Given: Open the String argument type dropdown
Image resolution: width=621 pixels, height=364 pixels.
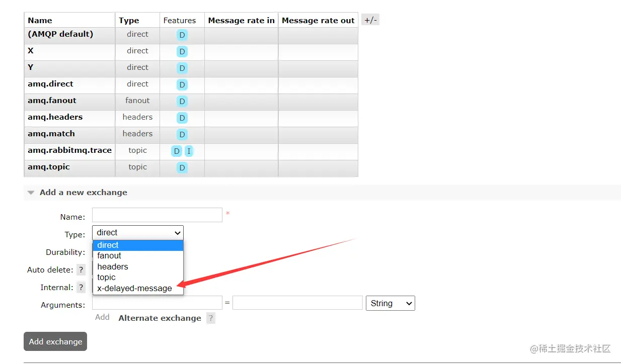Looking at the screenshot, I should [391, 303].
